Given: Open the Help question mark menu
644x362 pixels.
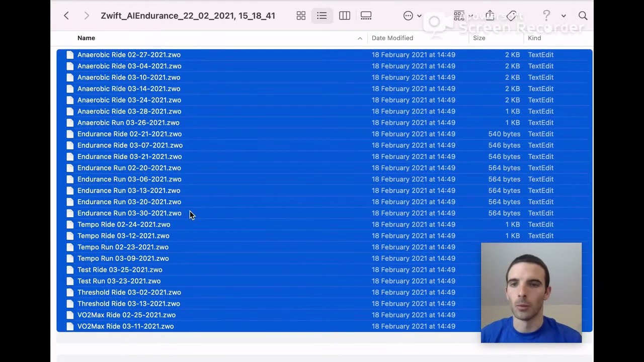Looking at the screenshot, I should 546,16.
